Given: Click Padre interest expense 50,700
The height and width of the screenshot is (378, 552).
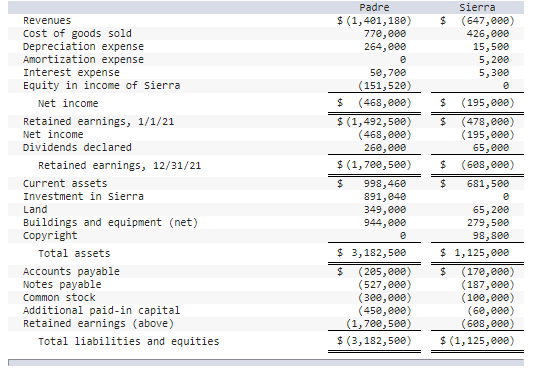Looking at the screenshot, I should tap(388, 73).
